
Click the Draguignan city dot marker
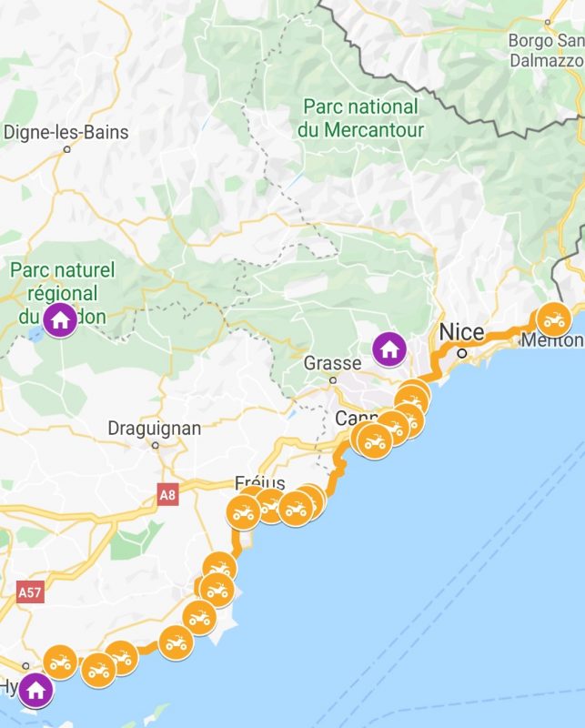coord(156,445)
